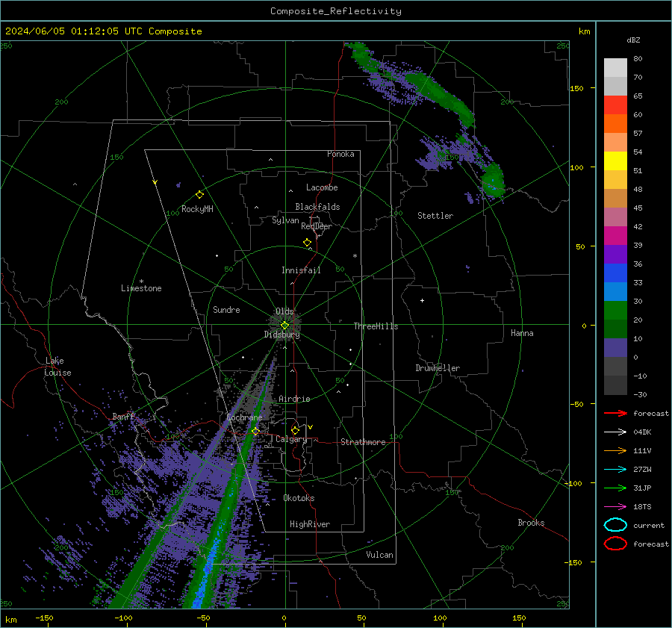Click the cyan current ellipse legend icon
This screenshot has height=628, width=672.
point(615,525)
